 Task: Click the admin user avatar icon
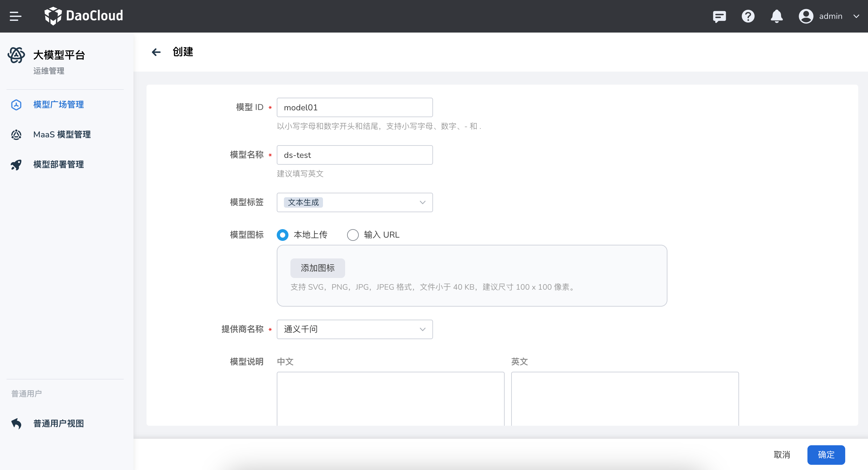pyautogui.click(x=806, y=16)
